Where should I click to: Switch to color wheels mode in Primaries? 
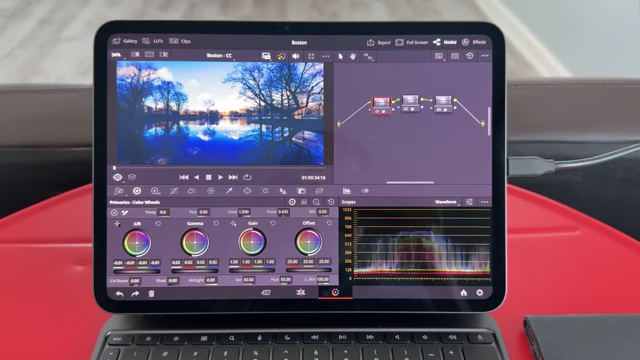click(292, 202)
